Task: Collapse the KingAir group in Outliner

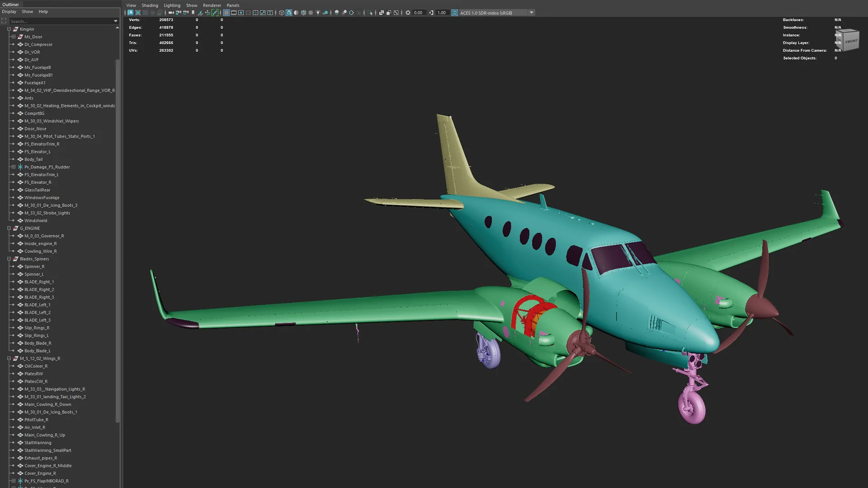Action: click(x=9, y=29)
